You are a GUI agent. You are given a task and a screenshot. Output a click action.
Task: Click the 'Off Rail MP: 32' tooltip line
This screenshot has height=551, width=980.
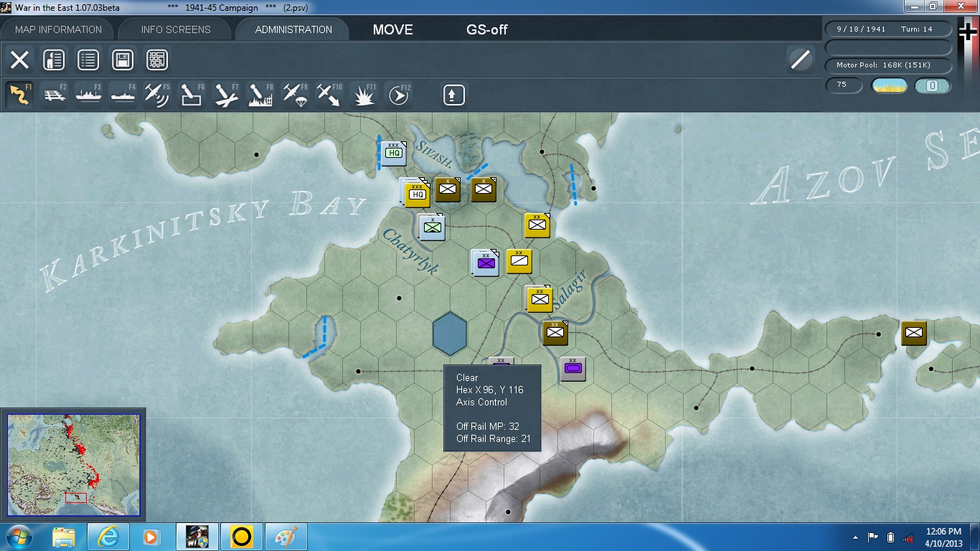488,426
